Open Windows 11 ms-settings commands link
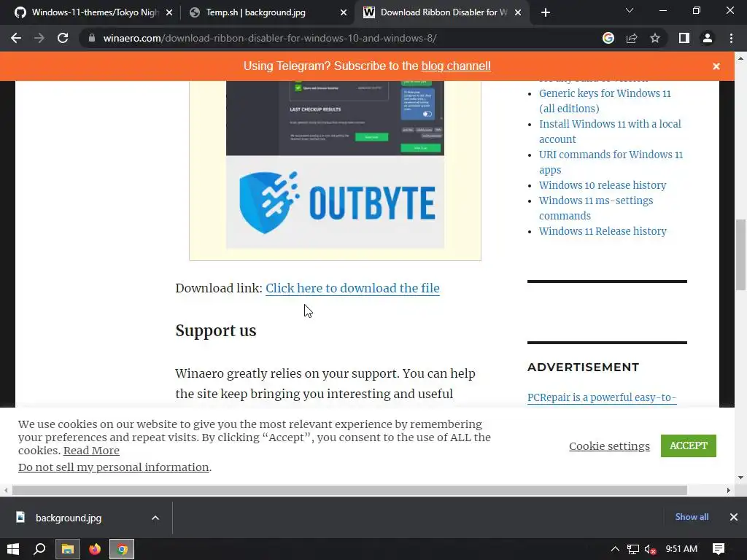 coord(595,208)
